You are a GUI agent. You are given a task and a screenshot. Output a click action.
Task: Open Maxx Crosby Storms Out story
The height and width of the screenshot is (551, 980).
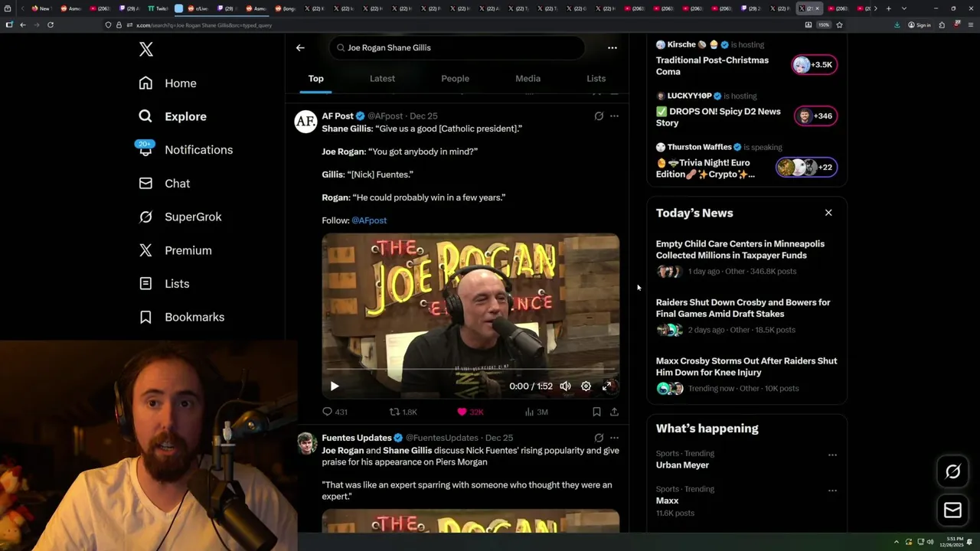point(746,374)
